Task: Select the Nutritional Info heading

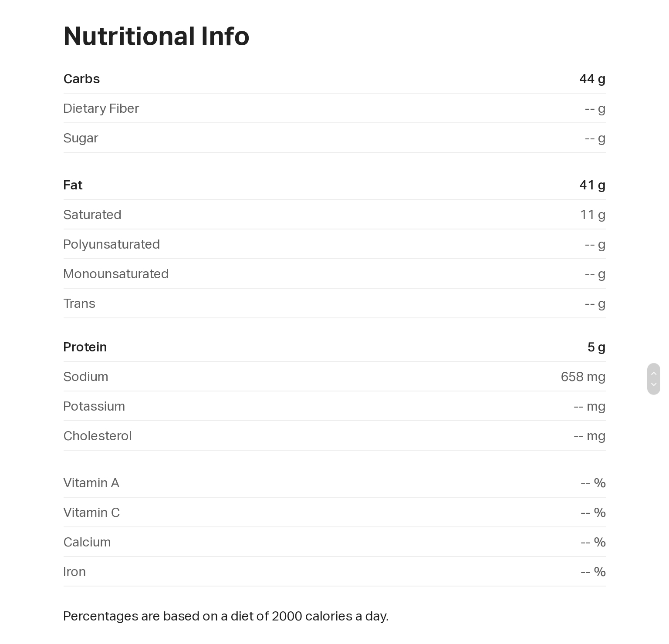Action: click(x=156, y=36)
